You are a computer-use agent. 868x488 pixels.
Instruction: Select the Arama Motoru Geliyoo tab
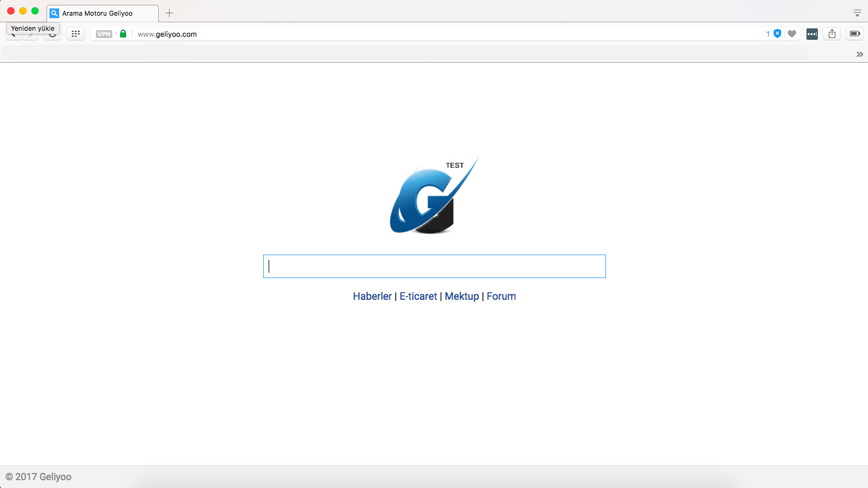103,13
